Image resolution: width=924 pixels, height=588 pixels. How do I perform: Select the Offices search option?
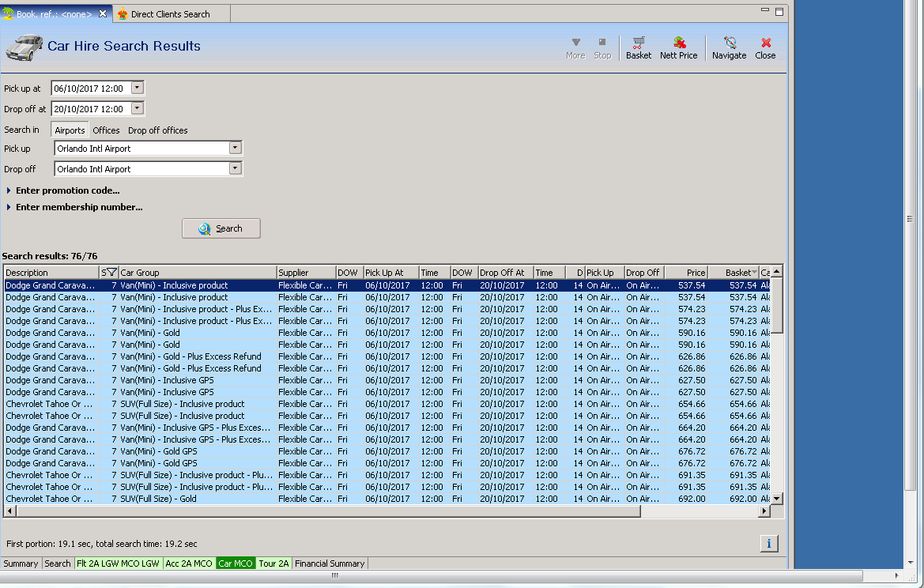[106, 130]
